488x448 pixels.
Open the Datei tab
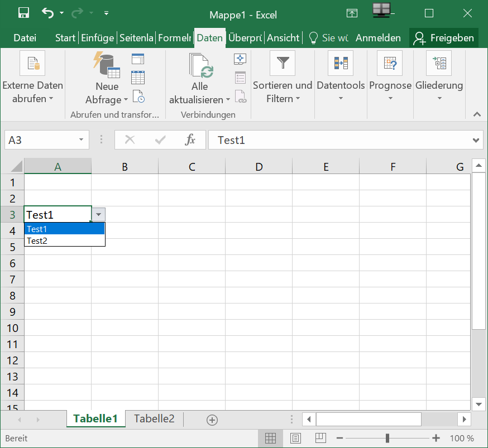tap(25, 38)
